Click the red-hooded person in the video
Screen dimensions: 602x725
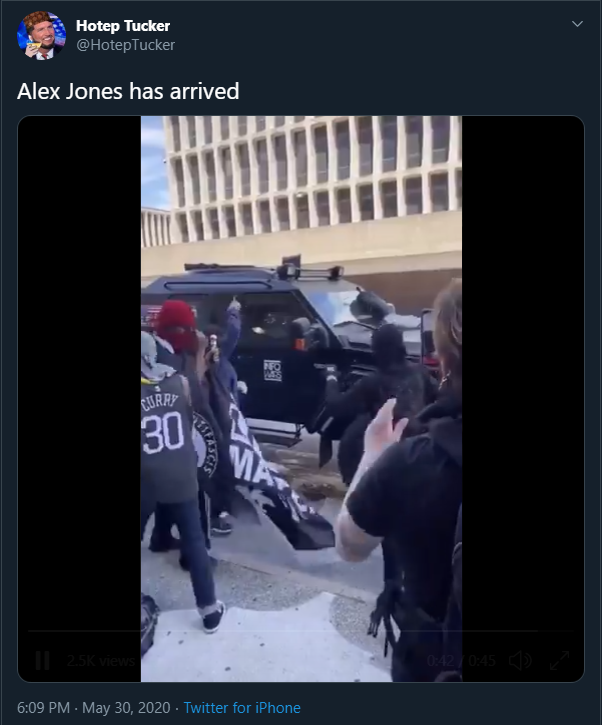177,326
